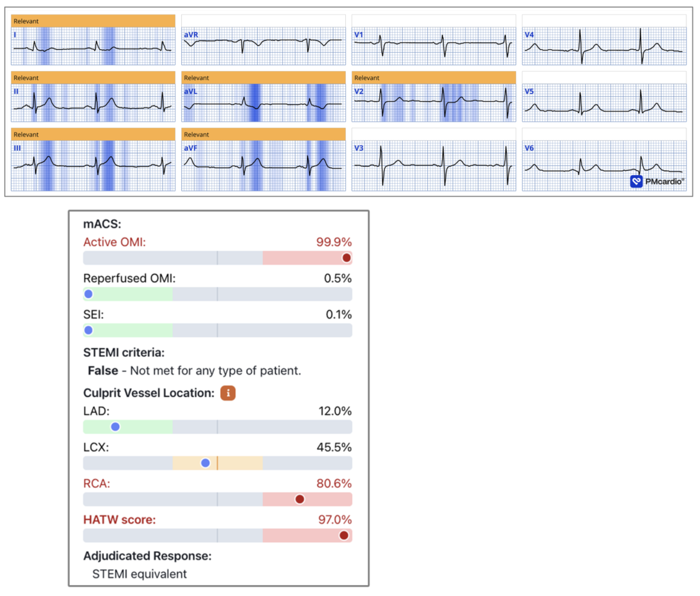
Task: Open the aVL lead tracing
Action: pyautogui.click(x=262, y=103)
